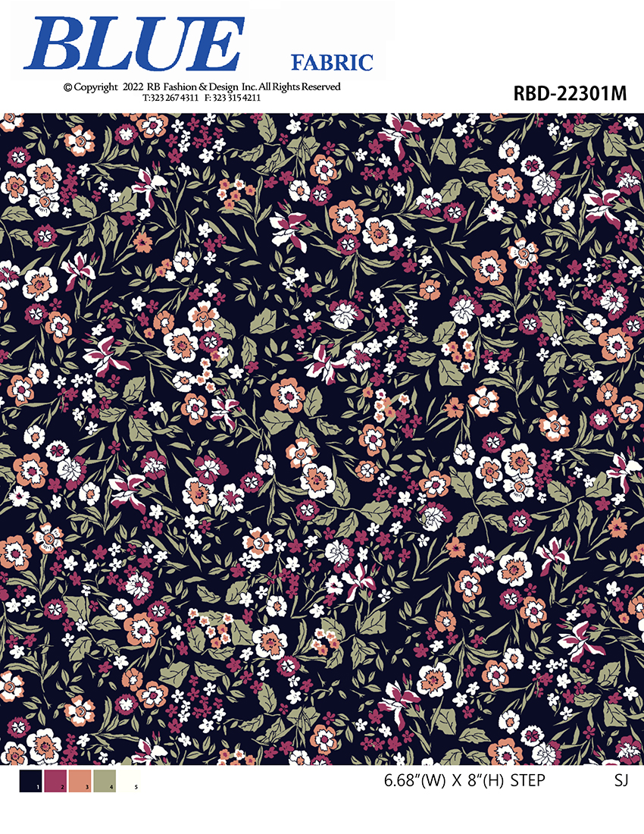644x834 pixels.
Task: Click the navy color swatch numbered 1
Action: pos(30,781)
